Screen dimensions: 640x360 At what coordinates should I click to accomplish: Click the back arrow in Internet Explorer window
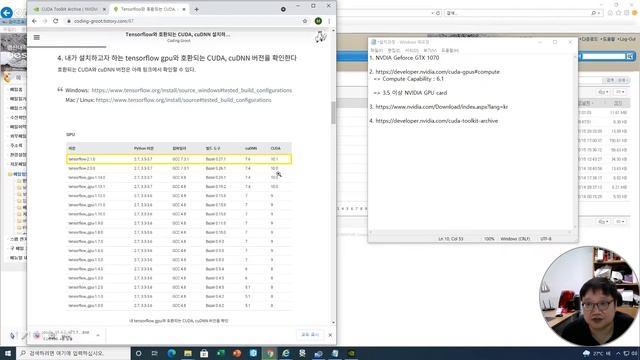click(x=7, y=13)
